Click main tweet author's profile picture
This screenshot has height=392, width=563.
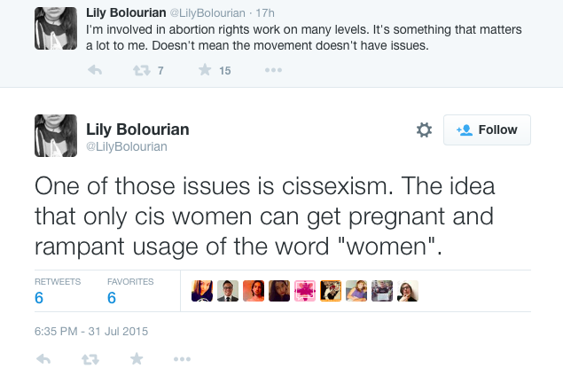[x=56, y=136]
